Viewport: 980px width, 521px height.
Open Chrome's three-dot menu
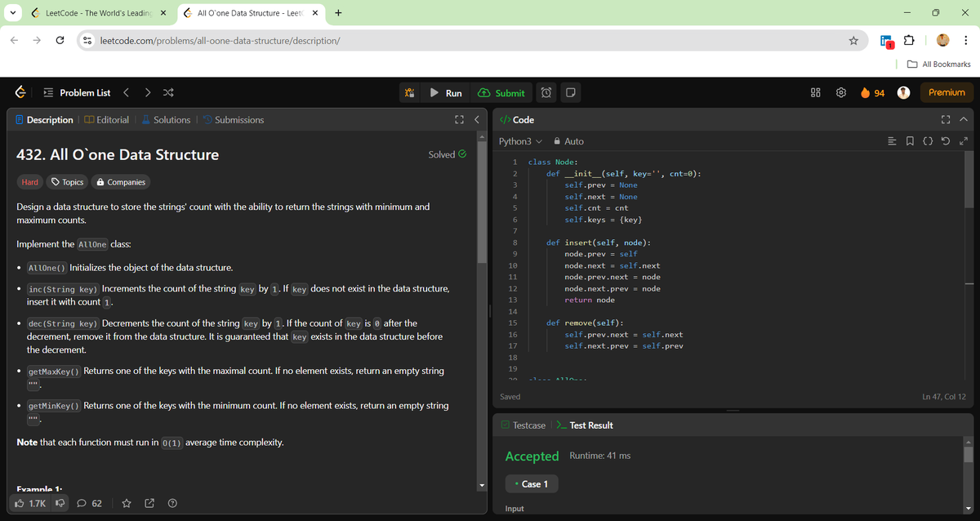[966, 40]
